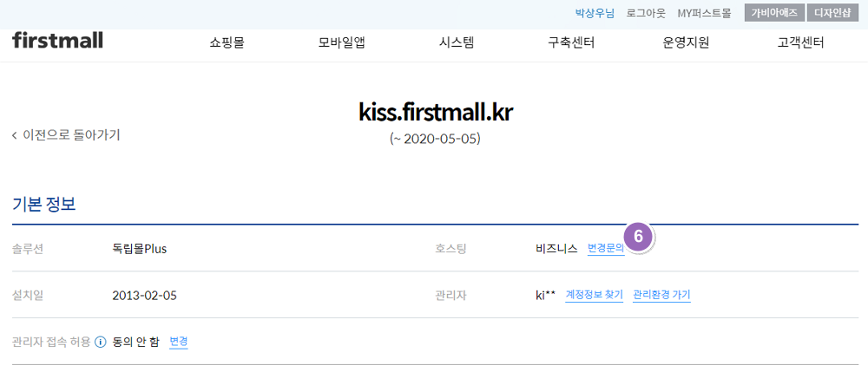Screen dimensions: 868x372
Task: Log out using 로그아웃
Action: click(646, 14)
